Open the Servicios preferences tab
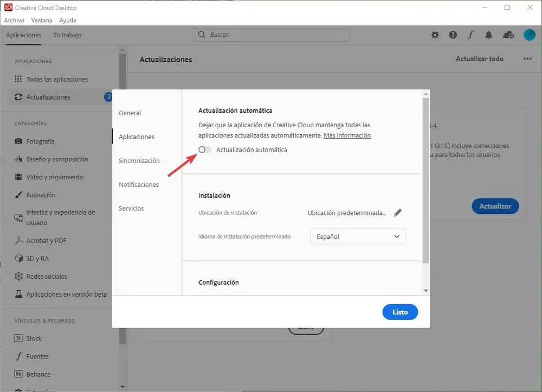The height and width of the screenshot is (392, 542). pos(131,208)
